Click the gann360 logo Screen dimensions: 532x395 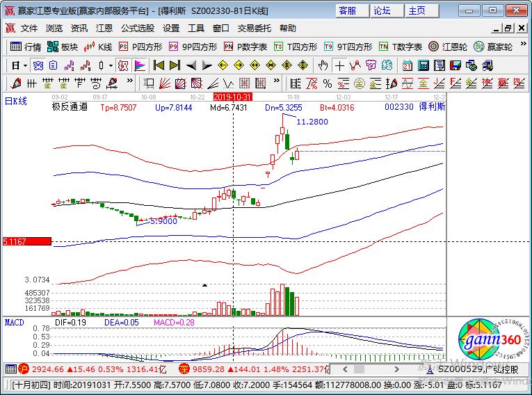tap(492, 339)
